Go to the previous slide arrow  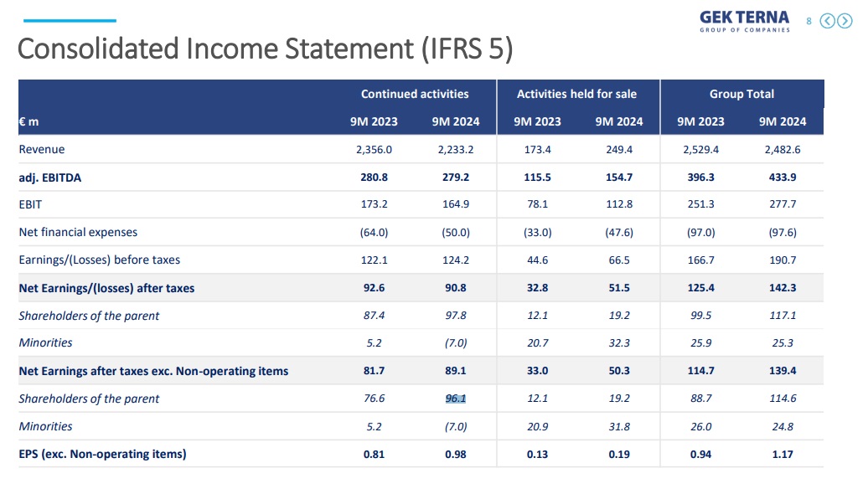(x=827, y=21)
